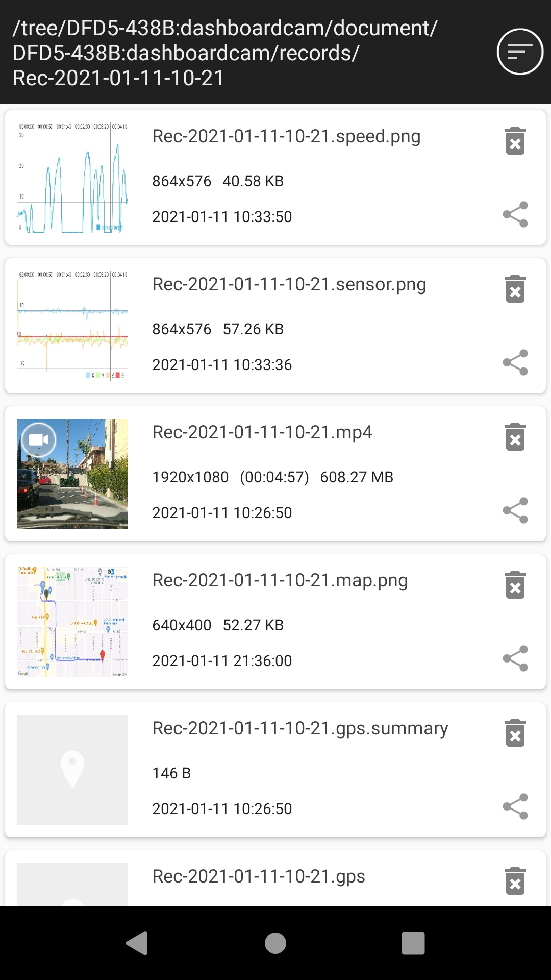
Task: Delete the Rec-2021-01-11-10-21.mp4 video
Action: [515, 437]
